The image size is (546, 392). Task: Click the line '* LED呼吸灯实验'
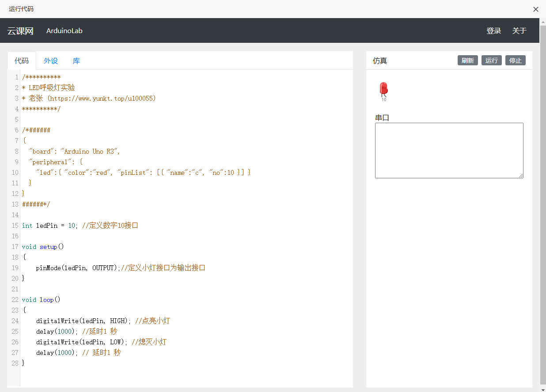(49, 88)
